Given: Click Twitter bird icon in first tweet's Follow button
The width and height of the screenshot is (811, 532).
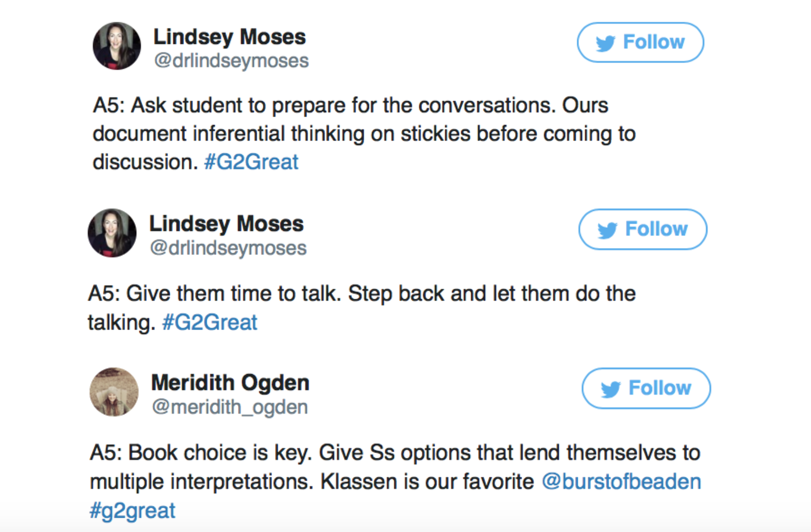Looking at the screenshot, I should (x=605, y=43).
